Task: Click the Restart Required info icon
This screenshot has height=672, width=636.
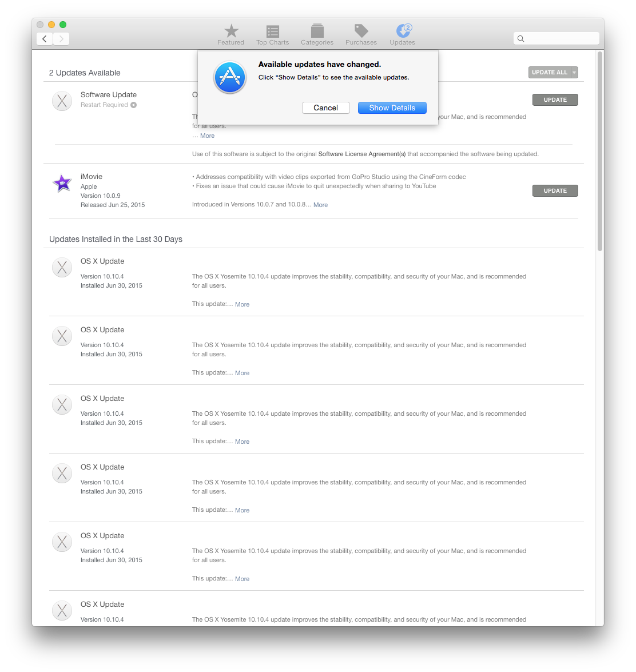Action: 134,105
